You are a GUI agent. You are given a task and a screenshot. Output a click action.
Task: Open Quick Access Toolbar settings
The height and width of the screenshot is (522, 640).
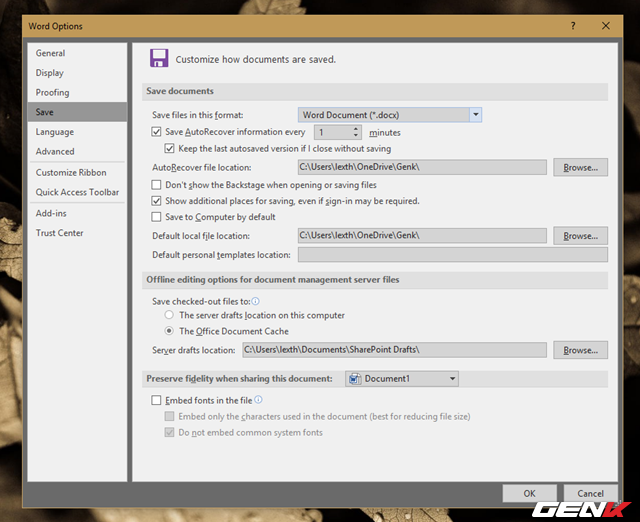pyautogui.click(x=77, y=192)
